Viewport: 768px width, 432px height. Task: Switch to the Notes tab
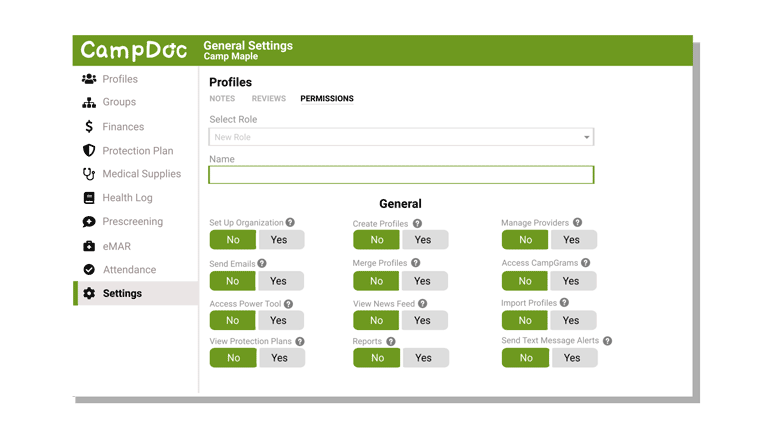coord(222,98)
